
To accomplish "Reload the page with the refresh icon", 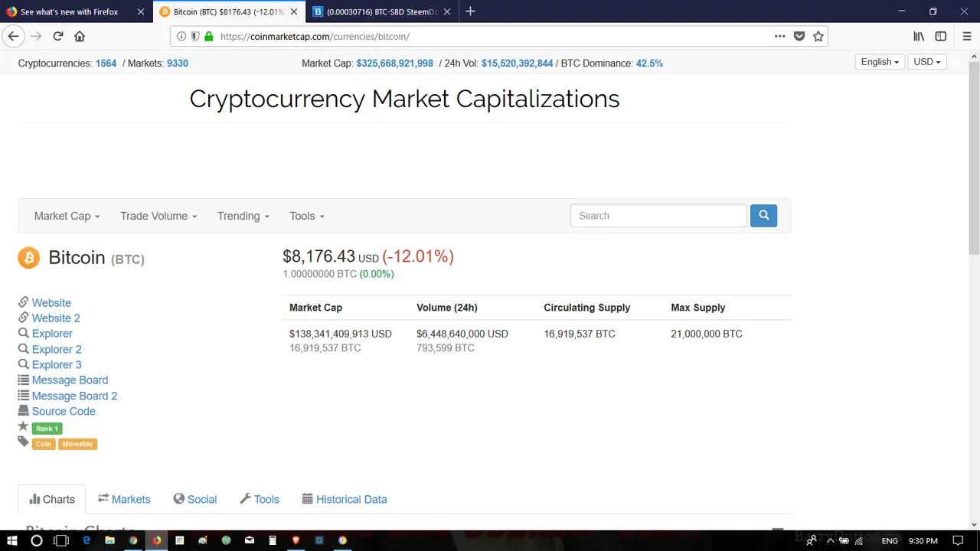I will point(58,36).
